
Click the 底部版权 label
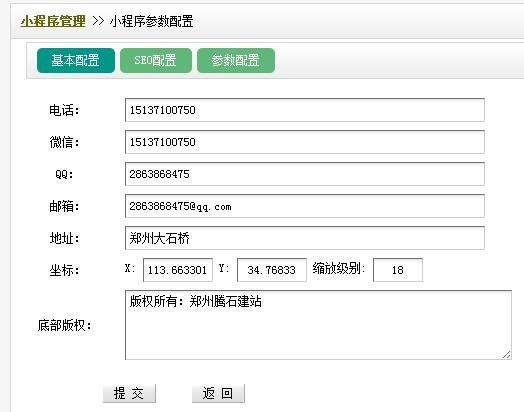(x=64, y=325)
